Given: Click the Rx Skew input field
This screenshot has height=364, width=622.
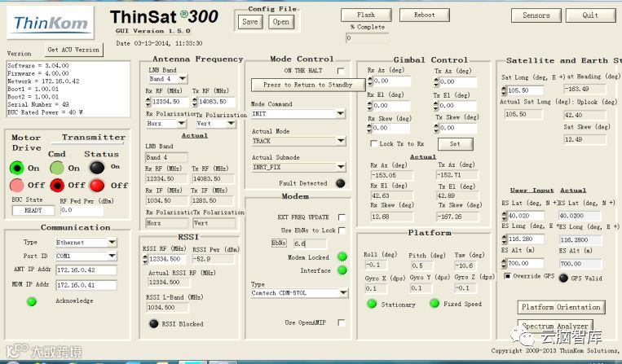Looking at the screenshot, I should click(391, 129).
